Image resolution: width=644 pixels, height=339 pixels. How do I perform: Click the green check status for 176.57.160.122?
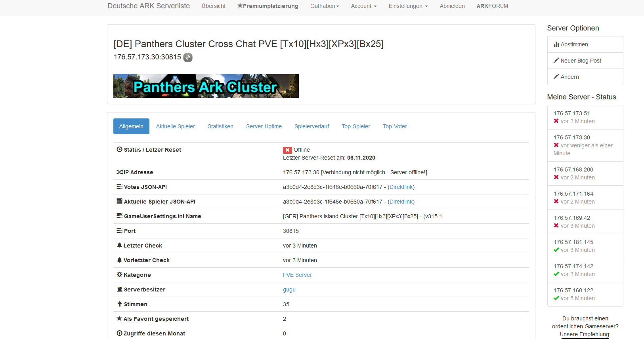[x=556, y=298]
